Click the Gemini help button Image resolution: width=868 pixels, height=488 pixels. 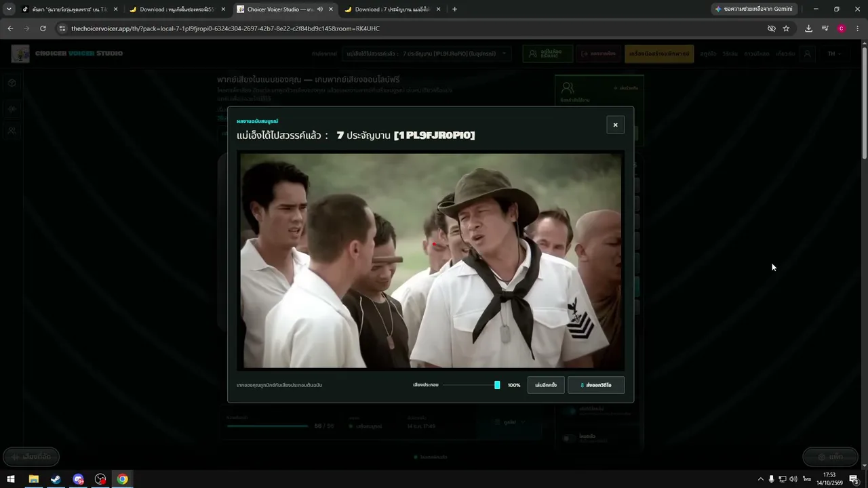(754, 9)
